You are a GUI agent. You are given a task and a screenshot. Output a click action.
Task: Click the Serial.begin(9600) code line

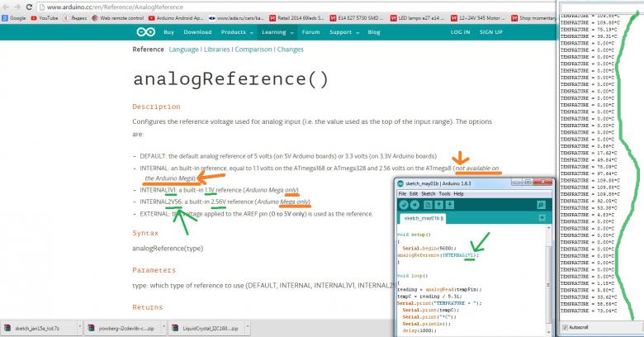coord(429,249)
